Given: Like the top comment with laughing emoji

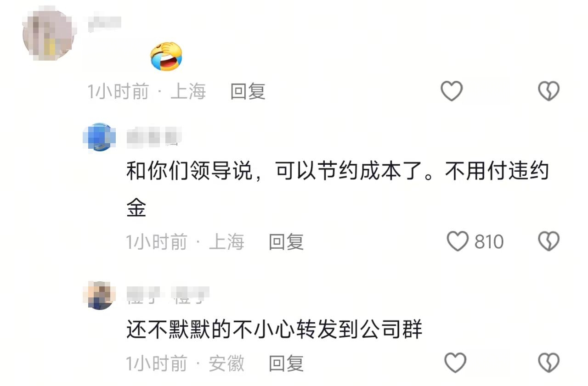Looking at the screenshot, I should tap(452, 91).
